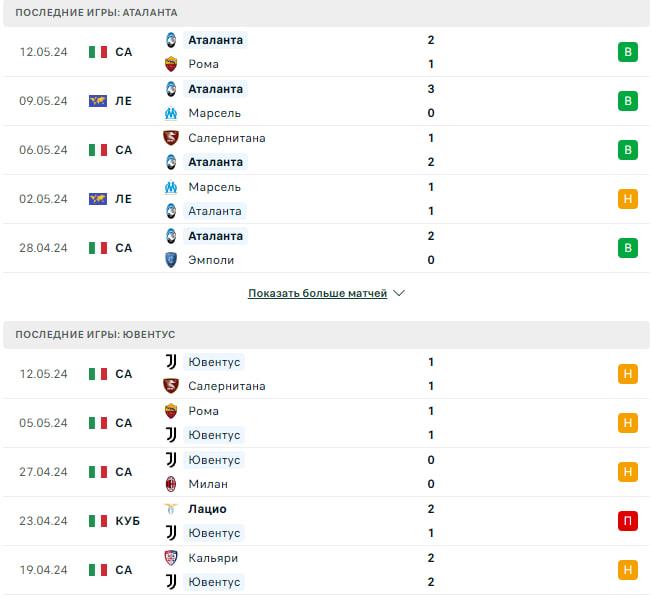Viewport: 651px width, 599px height.
Task: Click the chevron arrow next to Показать больше матчей
Action: click(399, 293)
